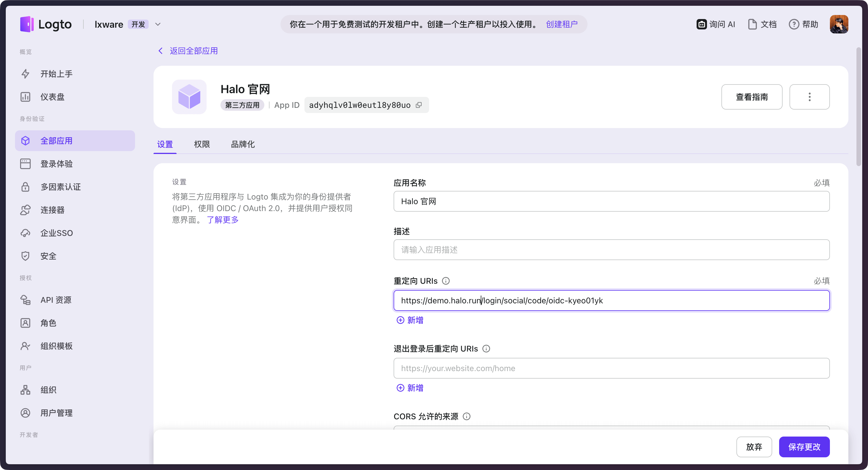The height and width of the screenshot is (470, 868).
Task: Click info icon beside CORS 允许的来源
Action: pos(467,416)
